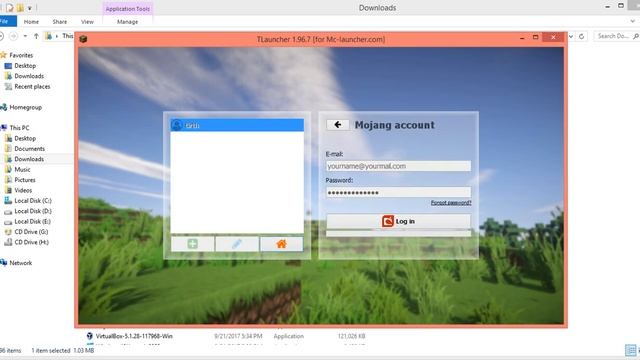Open Local Disk (E:)
This screenshot has width=640, height=360.
coord(32,221)
